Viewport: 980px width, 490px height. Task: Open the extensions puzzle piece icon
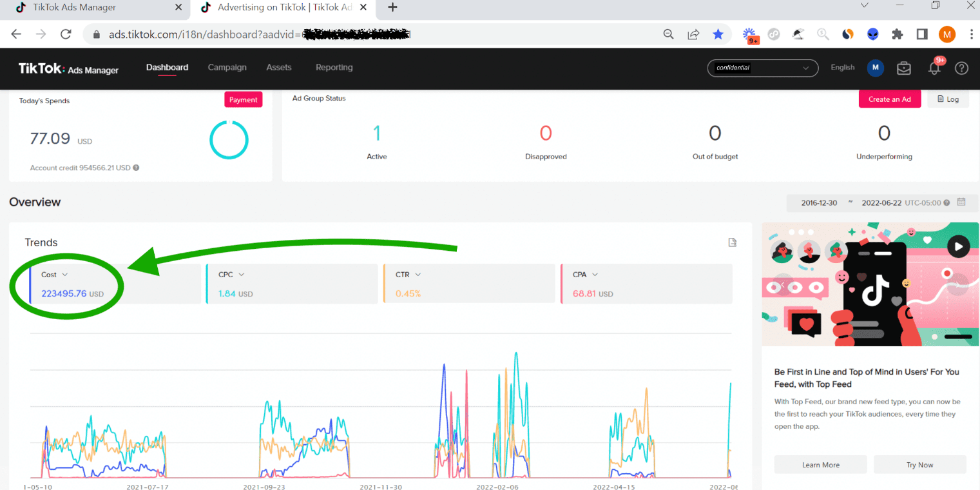point(898,34)
